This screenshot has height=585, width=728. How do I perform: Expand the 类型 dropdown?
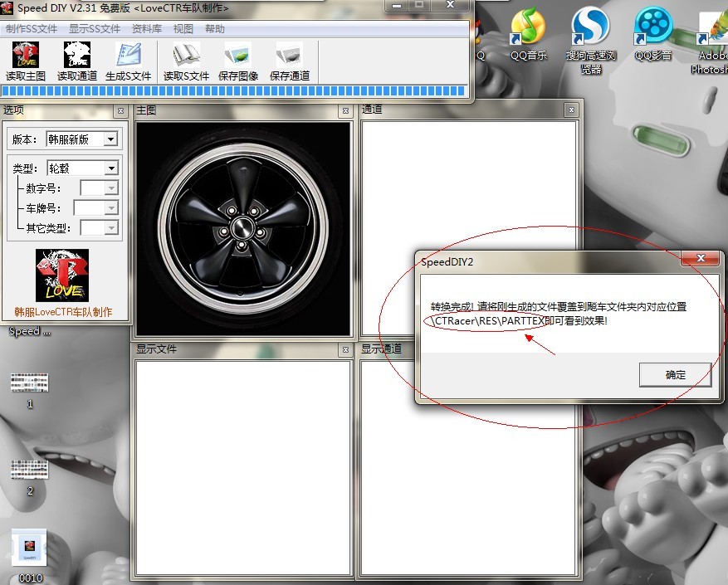[110, 168]
